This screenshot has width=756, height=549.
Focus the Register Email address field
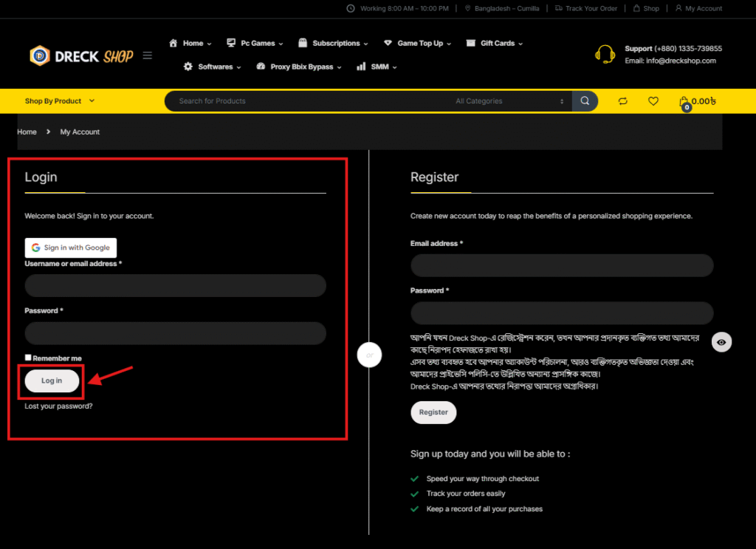(562, 265)
